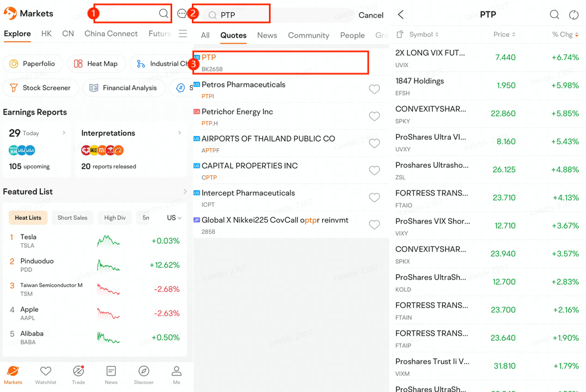
Task: Open the Stock Screener tool
Action: point(41,88)
